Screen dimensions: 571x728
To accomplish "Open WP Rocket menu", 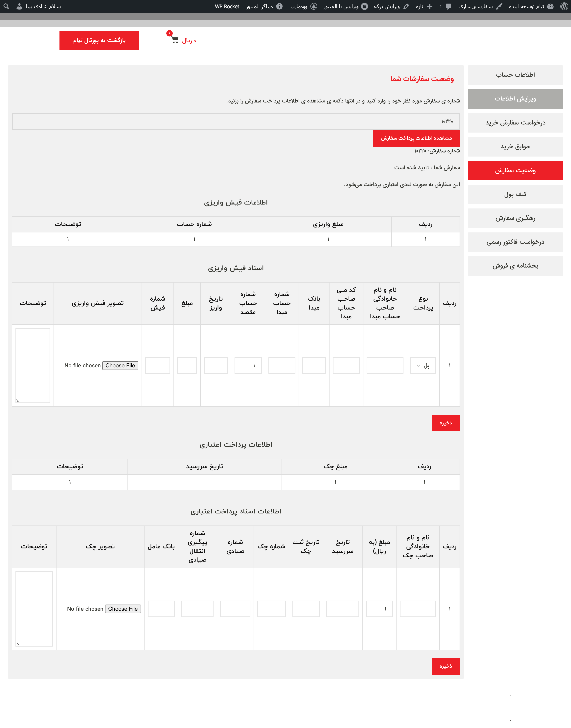I will 227,6.
